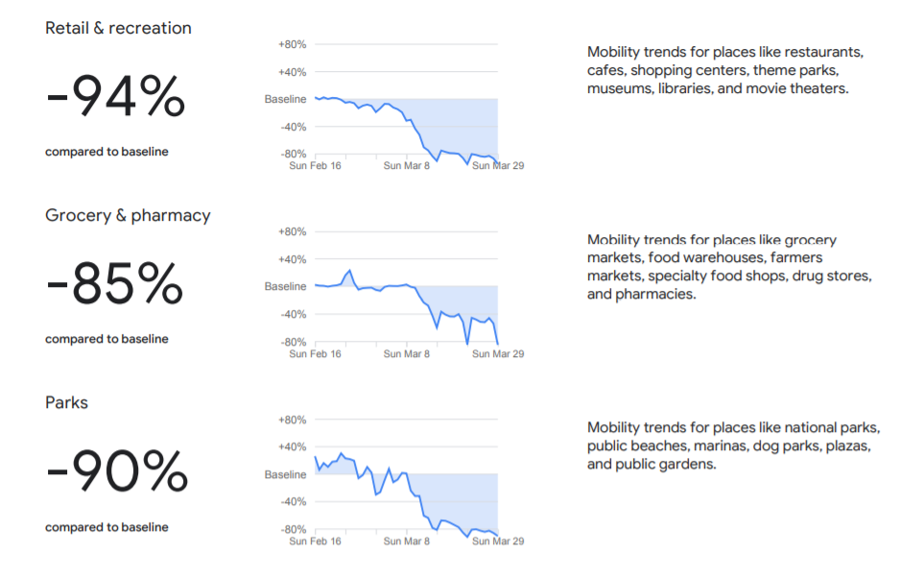Click Sun Feb 16 label on Retail chart
The width and height of the screenshot is (924, 576).
tap(316, 165)
